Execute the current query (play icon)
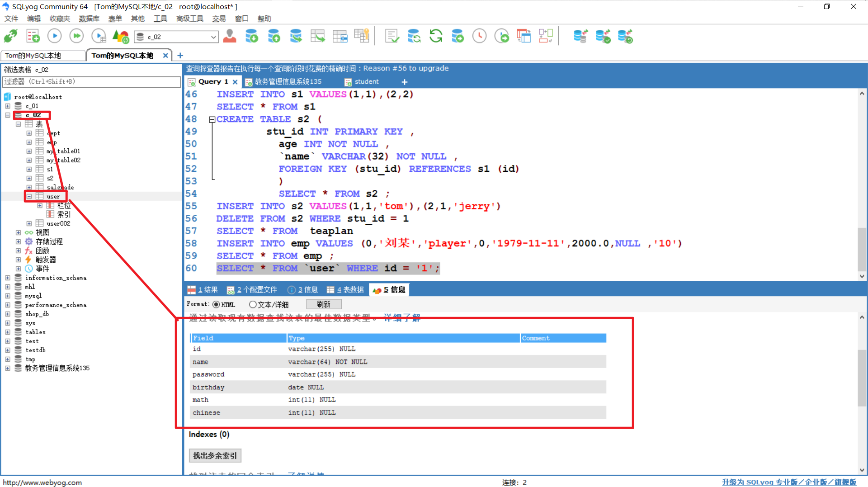The height and width of the screenshot is (487, 868). (x=54, y=36)
